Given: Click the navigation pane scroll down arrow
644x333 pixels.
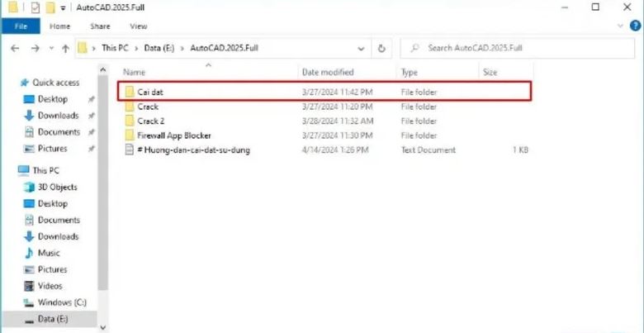Looking at the screenshot, I should 102,328.
